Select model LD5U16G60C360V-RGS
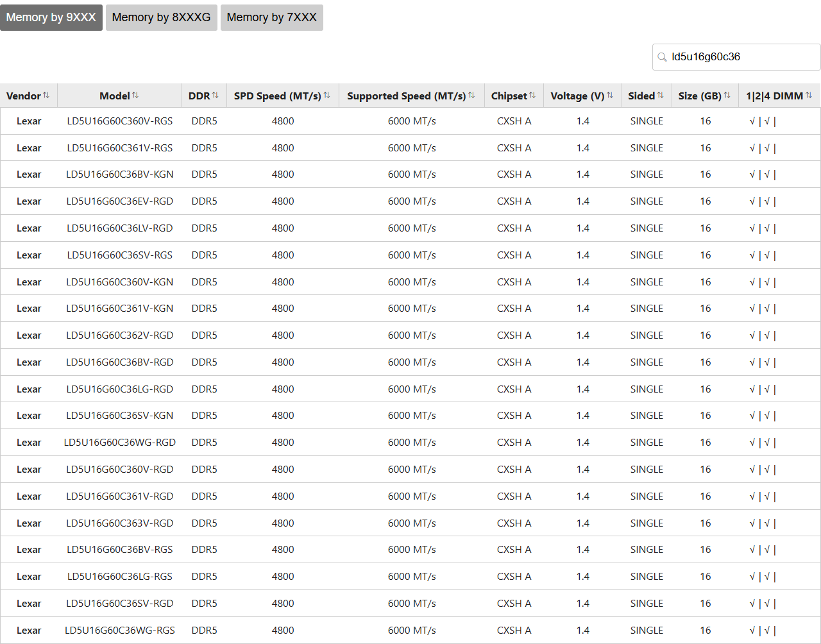Viewport: 821px width, 644px height. click(x=120, y=121)
